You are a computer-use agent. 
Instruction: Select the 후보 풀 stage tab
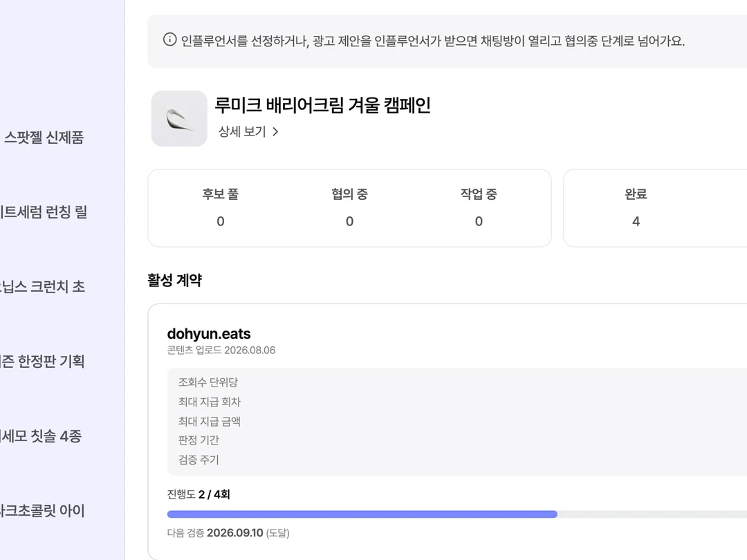(x=221, y=207)
